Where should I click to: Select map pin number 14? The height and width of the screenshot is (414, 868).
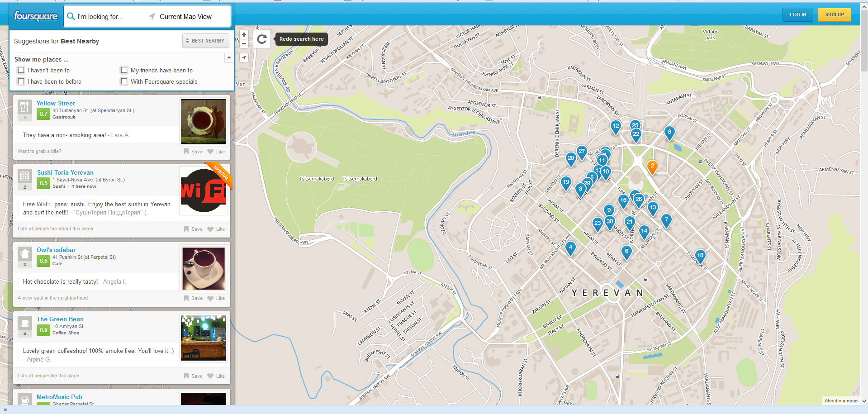tap(644, 232)
